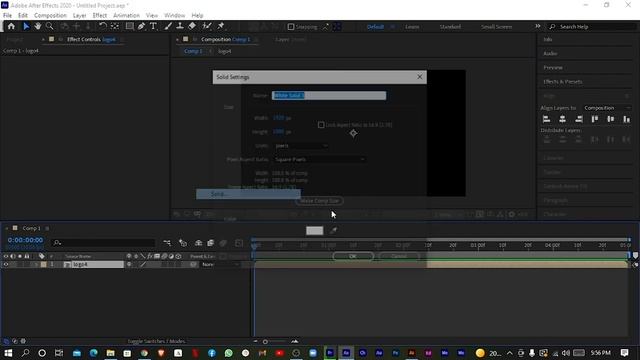
Task: Enable the Snapping checkbox in toolbar
Action: pyautogui.click(x=291, y=27)
